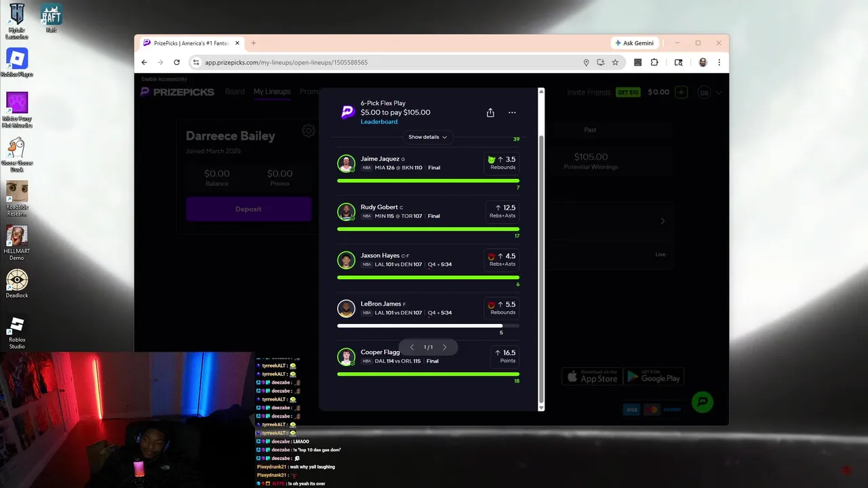This screenshot has width=868, height=488.
Task: Click the lineup modal scrollbar thumb
Action: point(541,268)
